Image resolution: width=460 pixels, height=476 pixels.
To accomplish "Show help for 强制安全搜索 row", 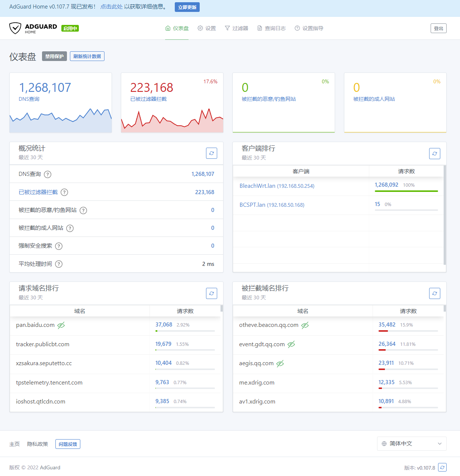I will [x=59, y=246].
